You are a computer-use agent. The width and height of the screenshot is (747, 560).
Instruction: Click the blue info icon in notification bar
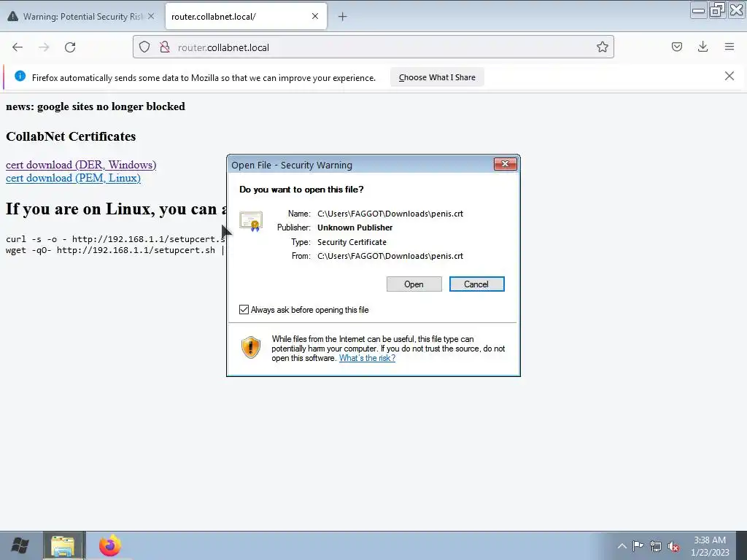coord(20,76)
